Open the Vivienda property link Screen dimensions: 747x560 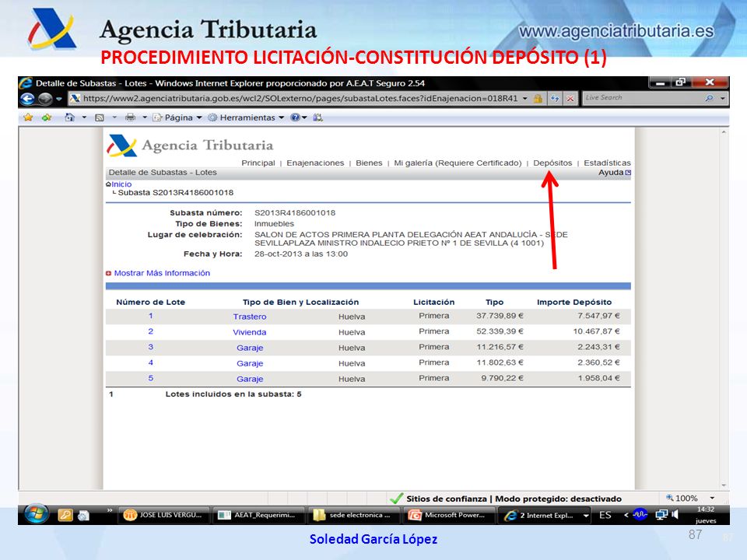pyautogui.click(x=249, y=332)
